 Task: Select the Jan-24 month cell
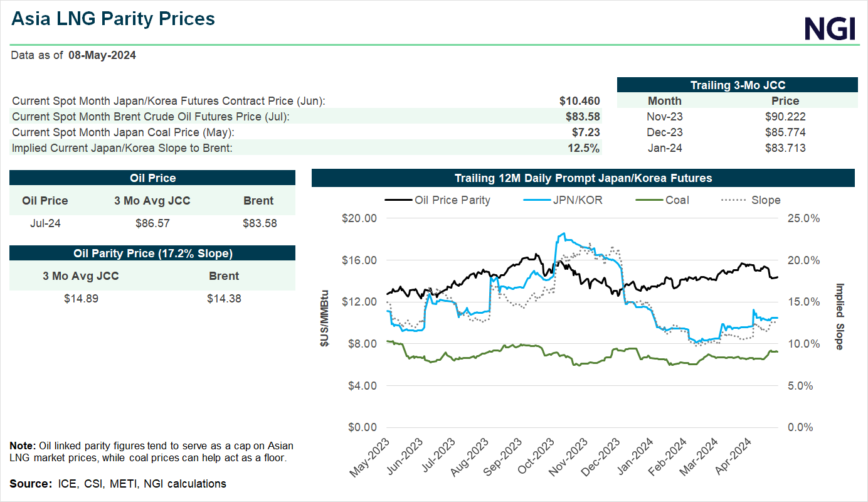[665, 148]
